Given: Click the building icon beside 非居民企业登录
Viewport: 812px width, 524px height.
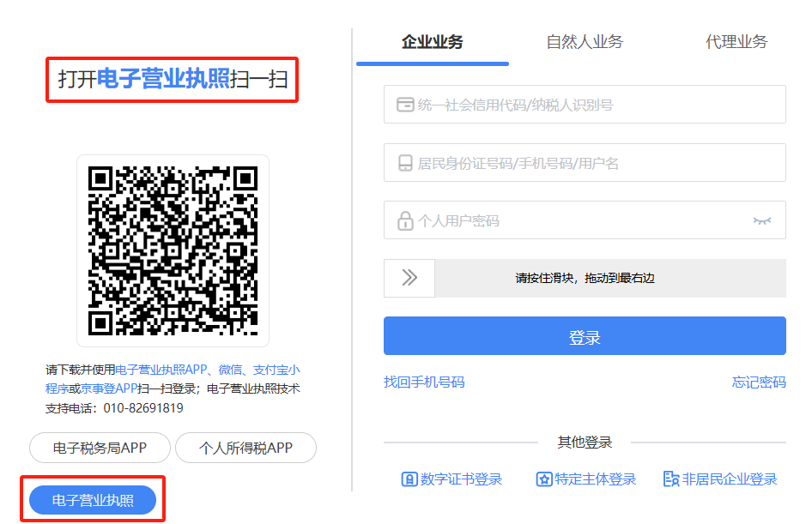Looking at the screenshot, I should tap(671, 479).
